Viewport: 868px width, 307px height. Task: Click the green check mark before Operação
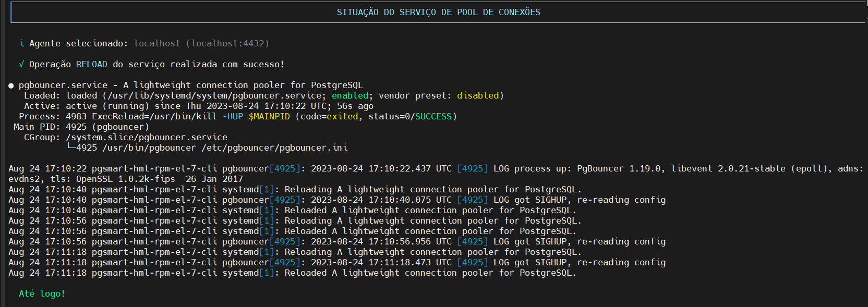pyautogui.click(x=21, y=64)
